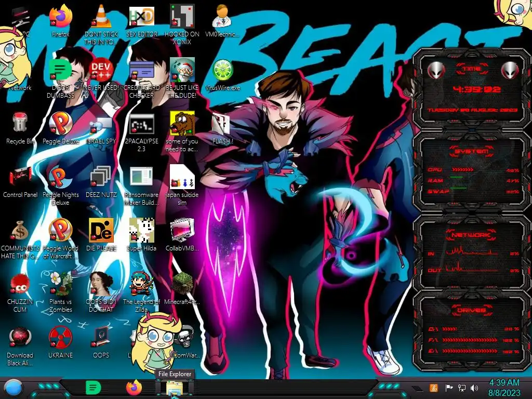532x399 pixels.
Task: Open the Action Center flag icon
Action: point(449,388)
